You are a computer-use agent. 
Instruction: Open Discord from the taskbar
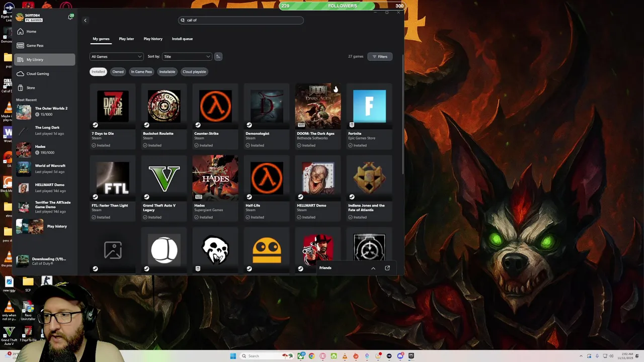(400, 356)
